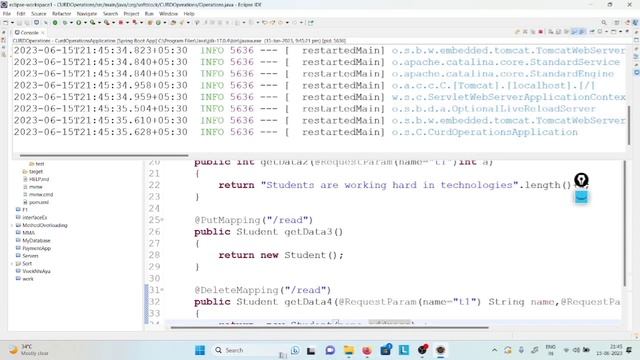Screen dimensions: 640x360
Task: Click the "return new Student();" line
Action: click(281, 255)
